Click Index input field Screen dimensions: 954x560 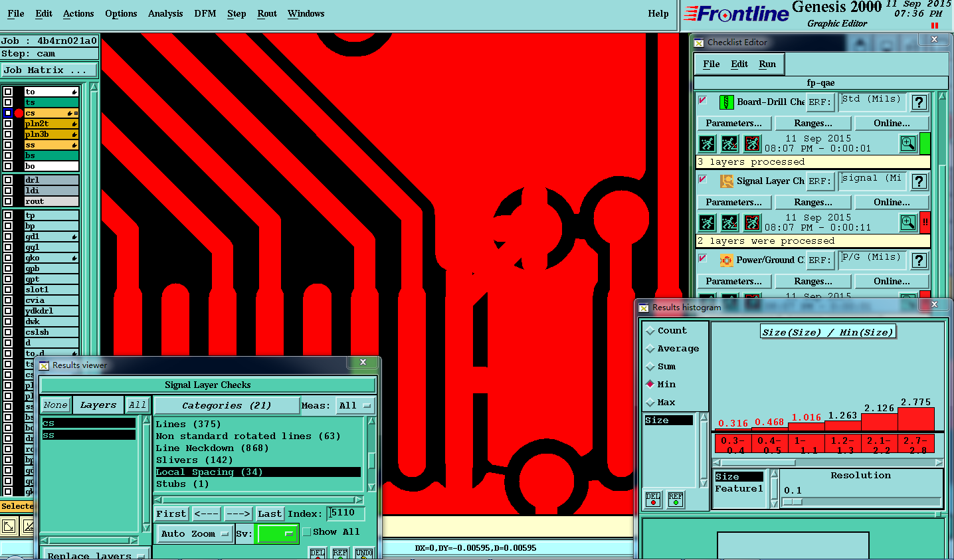[x=346, y=513]
